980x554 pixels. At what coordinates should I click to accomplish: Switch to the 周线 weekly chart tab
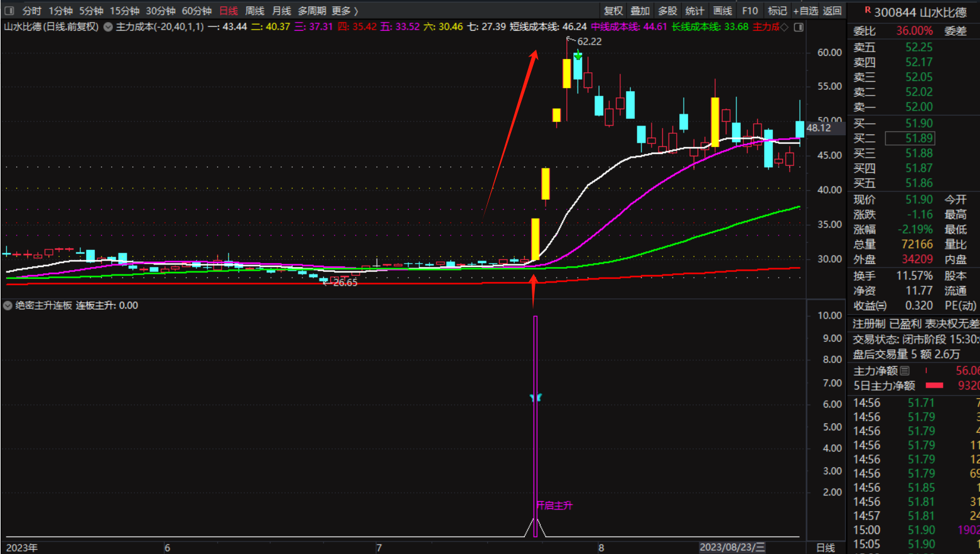[x=254, y=11]
